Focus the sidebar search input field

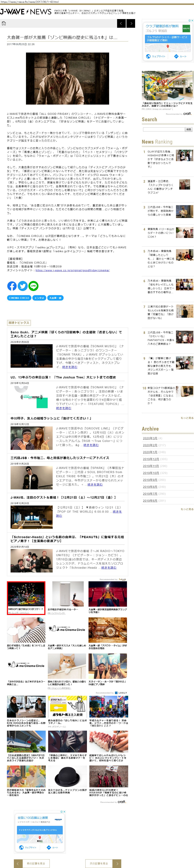tap(164, 129)
